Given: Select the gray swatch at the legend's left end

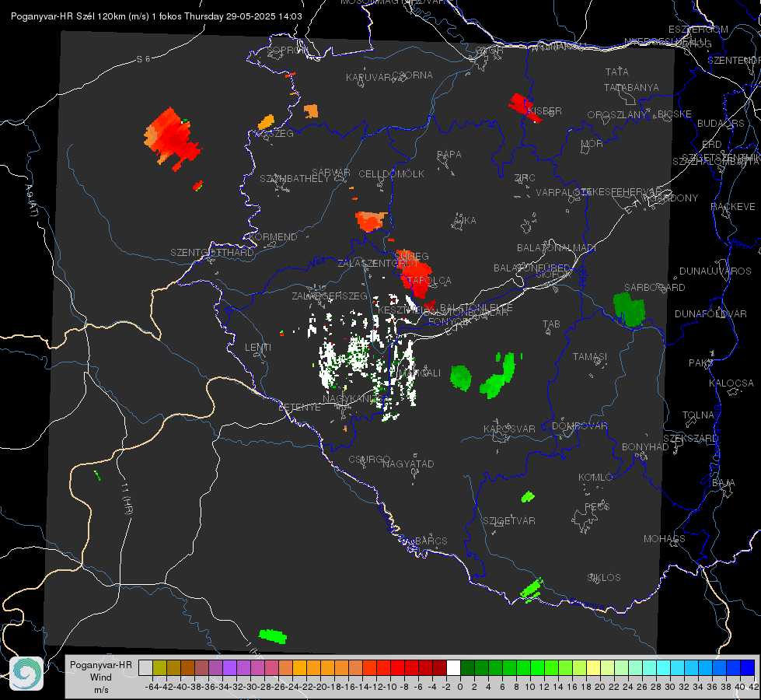Looking at the screenshot, I should (145, 667).
